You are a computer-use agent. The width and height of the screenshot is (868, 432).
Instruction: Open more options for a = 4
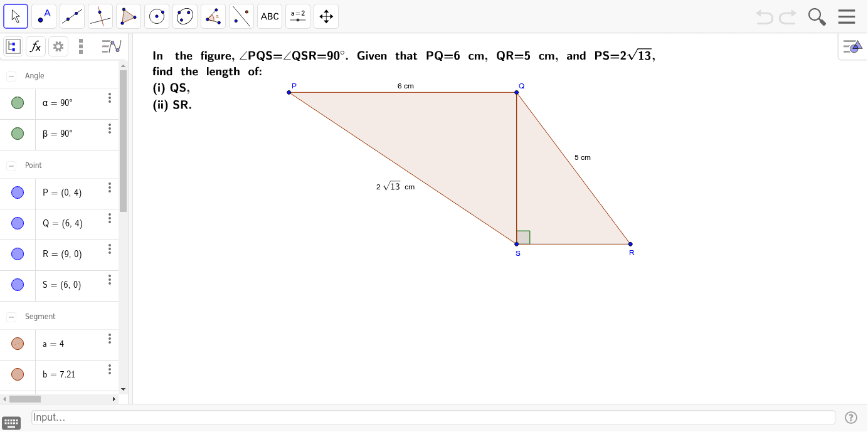[110, 339]
